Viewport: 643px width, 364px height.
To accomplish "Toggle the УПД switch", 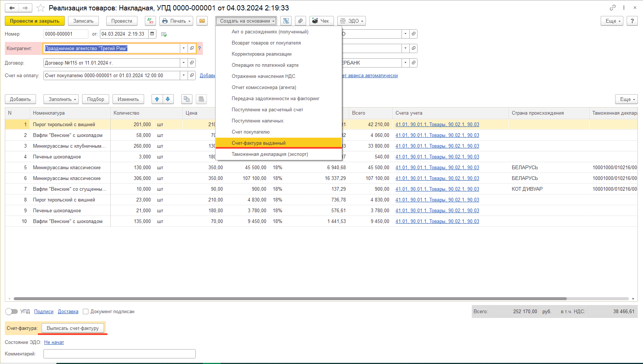I will (x=12, y=312).
